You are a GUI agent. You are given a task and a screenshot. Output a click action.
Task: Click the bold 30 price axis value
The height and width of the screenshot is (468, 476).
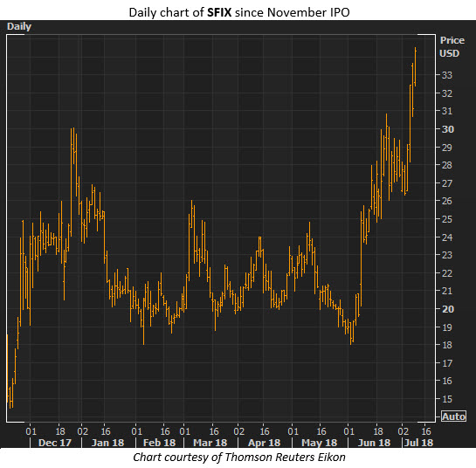click(447, 129)
